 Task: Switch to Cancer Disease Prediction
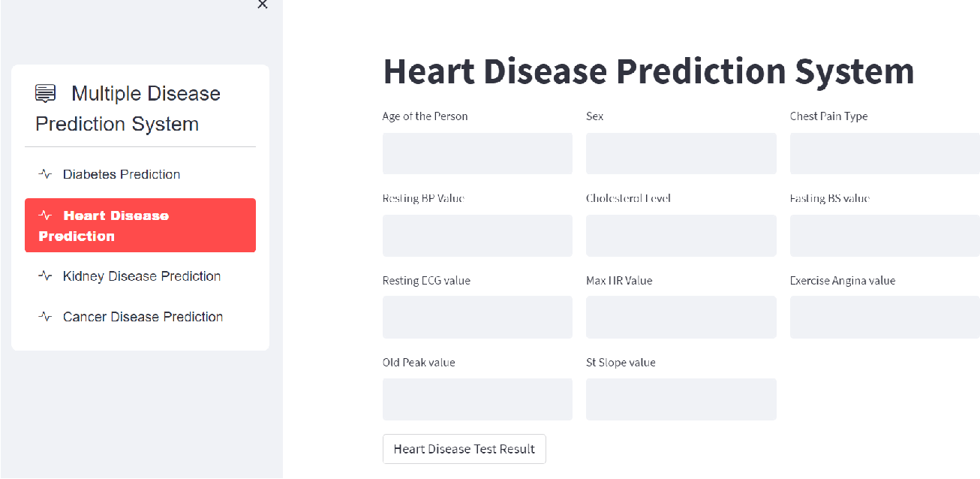coord(143,316)
